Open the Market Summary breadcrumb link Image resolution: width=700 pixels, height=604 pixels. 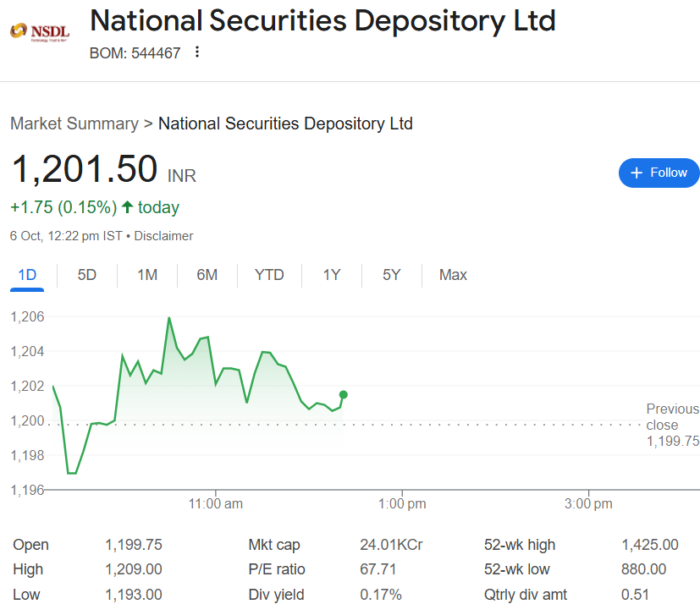click(x=74, y=124)
